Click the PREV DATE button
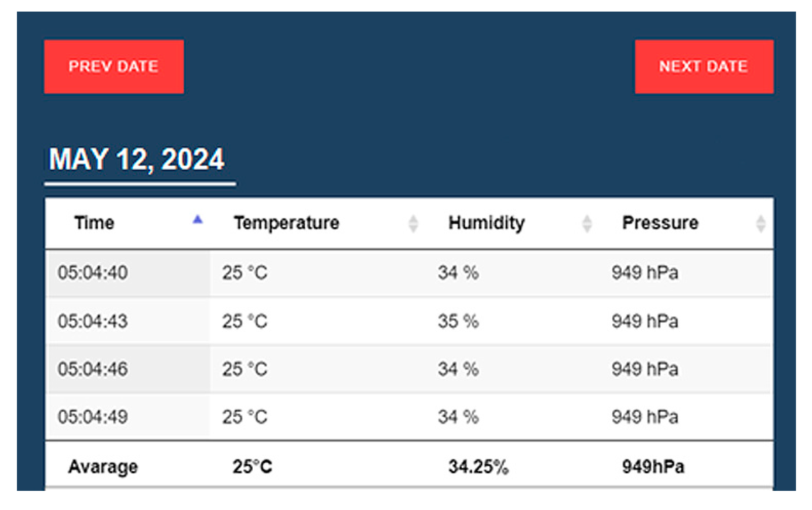This screenshot has height=510, width=812. pyautogui.click(x=114, y=67)
